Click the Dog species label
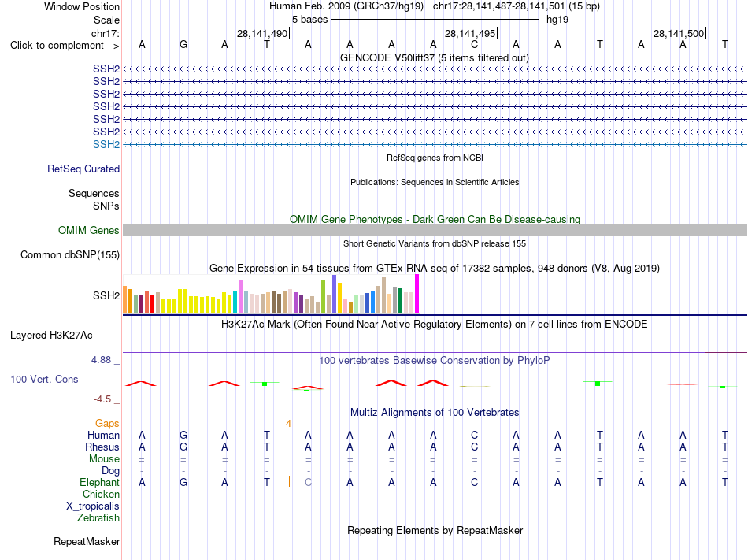The image size is (748, 560). (110, 471)
